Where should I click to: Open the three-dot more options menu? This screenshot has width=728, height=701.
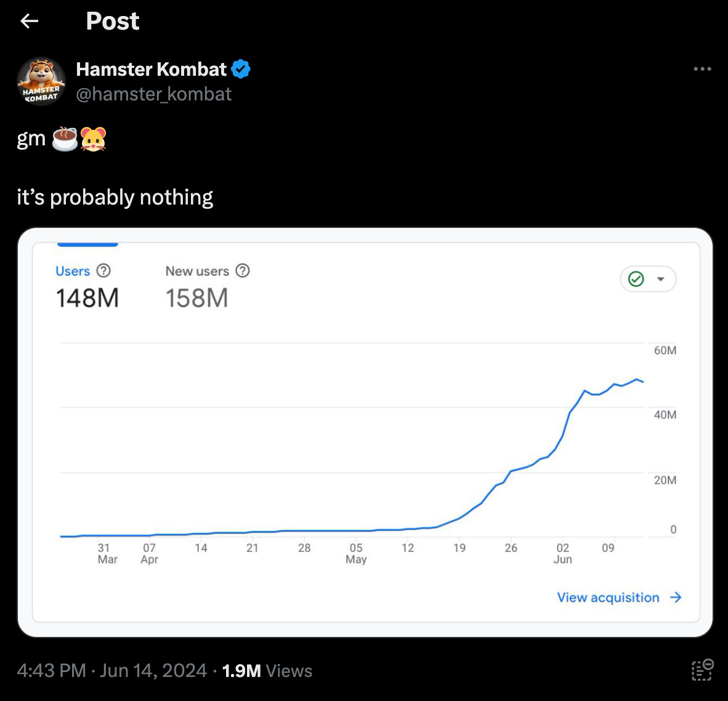tap(702, 69)
